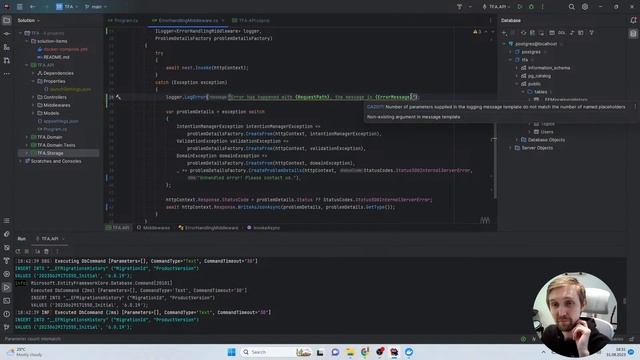
Task: Open the Commit tool window icon
Action: [x=7, y=34]
